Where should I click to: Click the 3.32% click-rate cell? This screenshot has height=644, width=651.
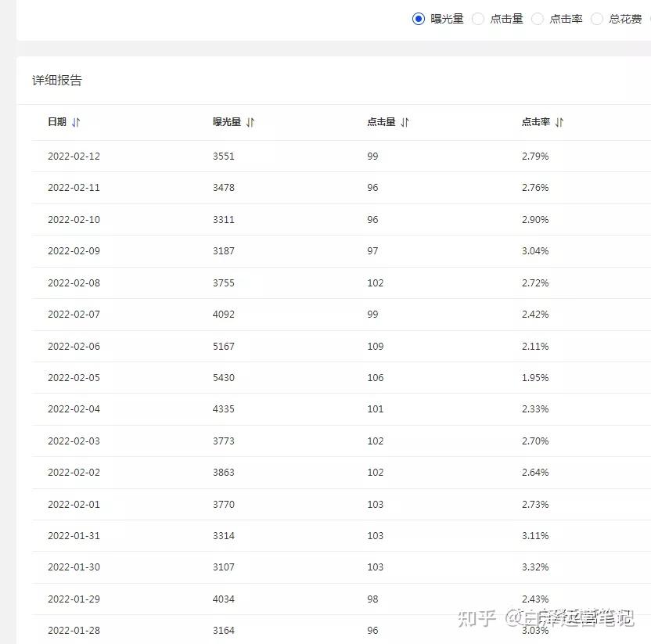tap(535, 567)
